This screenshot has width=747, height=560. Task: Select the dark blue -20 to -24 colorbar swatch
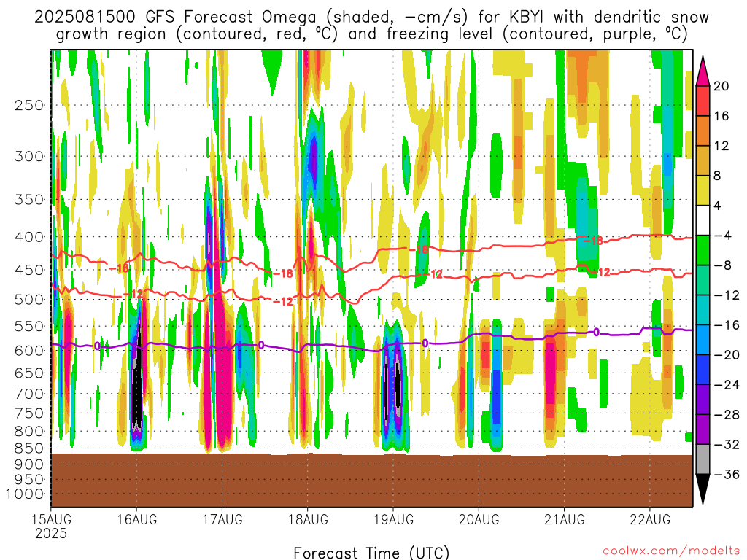click(703, 370)
